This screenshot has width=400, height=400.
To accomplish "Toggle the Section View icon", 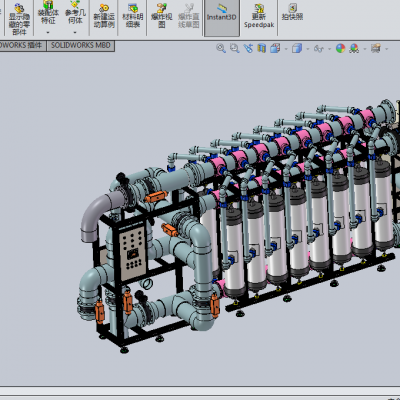I will click(x=262, y=48).
